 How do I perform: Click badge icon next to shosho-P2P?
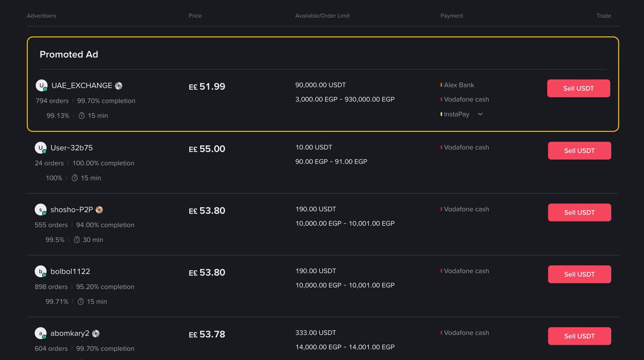pyautogui.click(x=99, y=210)
